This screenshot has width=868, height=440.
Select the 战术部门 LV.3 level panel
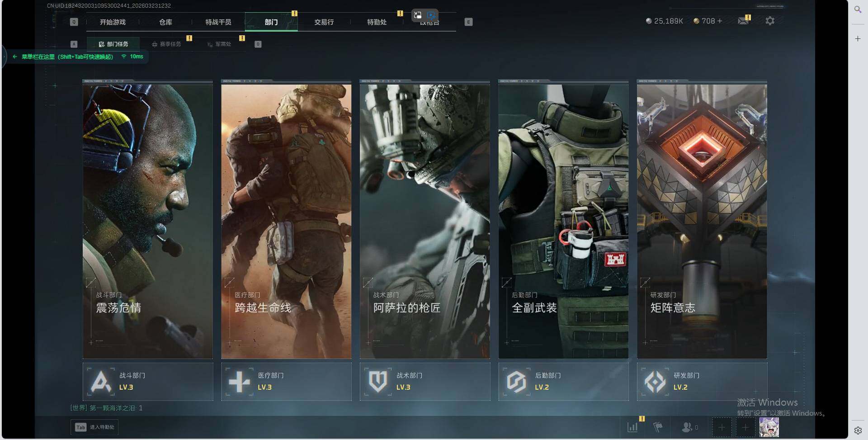tap(425, 382)
